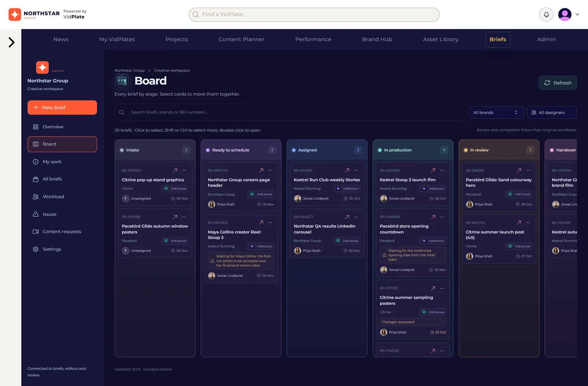Select the Pacebird Glide autumn window posters card
This screenshot has height=386, width=588.
pyautogui.click(x=155, y=233)
